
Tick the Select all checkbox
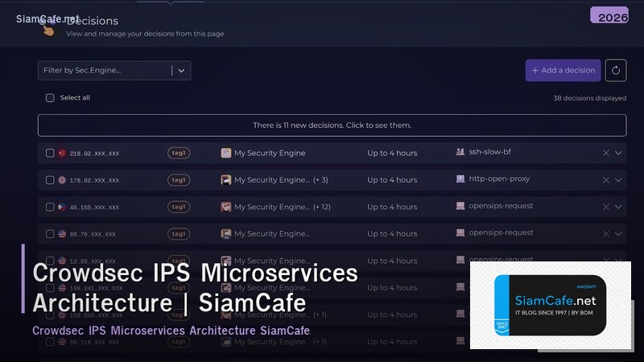[x=50, y=97]
